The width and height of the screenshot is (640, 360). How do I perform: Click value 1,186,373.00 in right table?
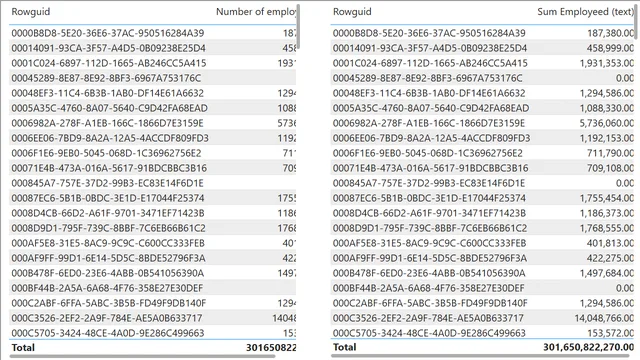tap(607, 213)
